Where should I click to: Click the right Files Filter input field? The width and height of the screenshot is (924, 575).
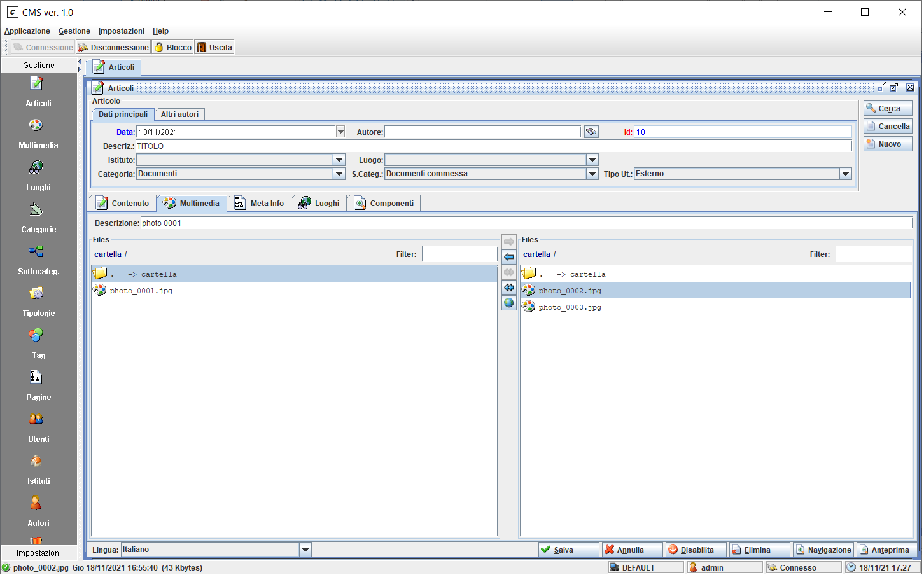(873, 254)
